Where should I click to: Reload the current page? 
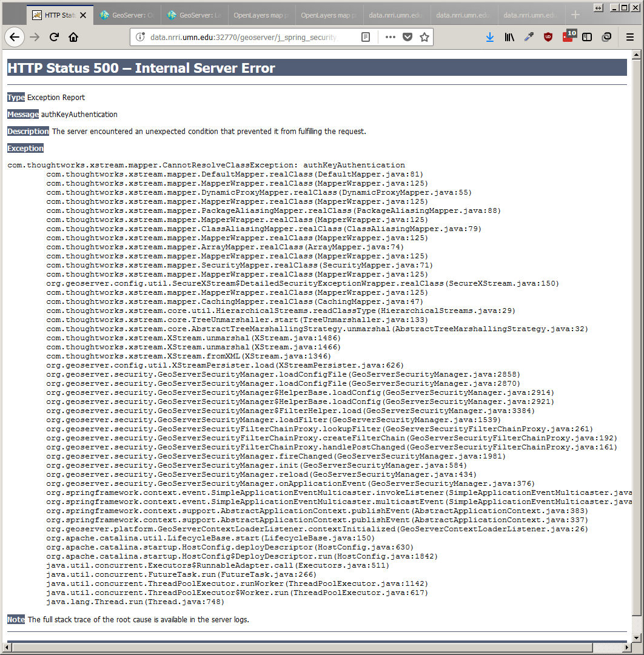click(x=54, y=37)
